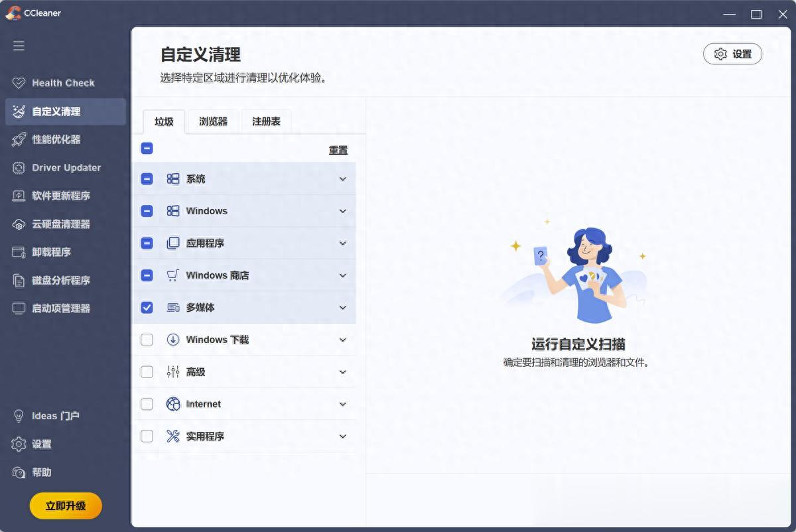The height and width of the screenshot is (532, 796).
Task: Click the Health Check heart icon
Action: (19, 83)
